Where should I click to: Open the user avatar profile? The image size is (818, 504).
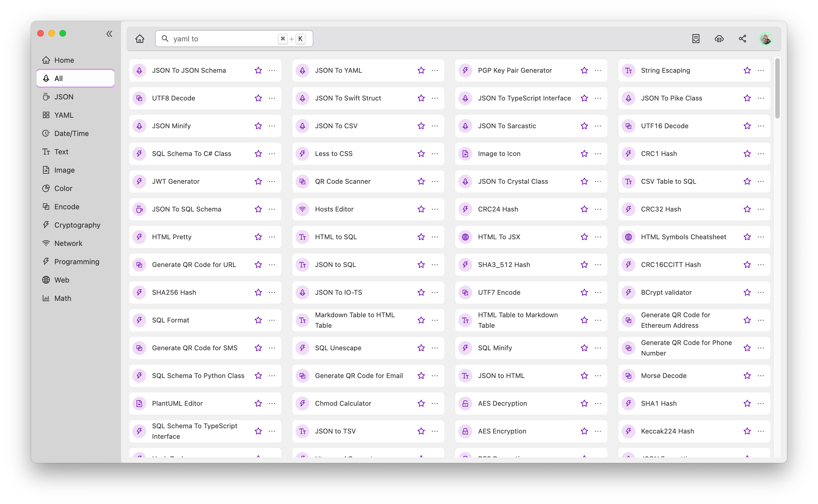coord(766,39)
